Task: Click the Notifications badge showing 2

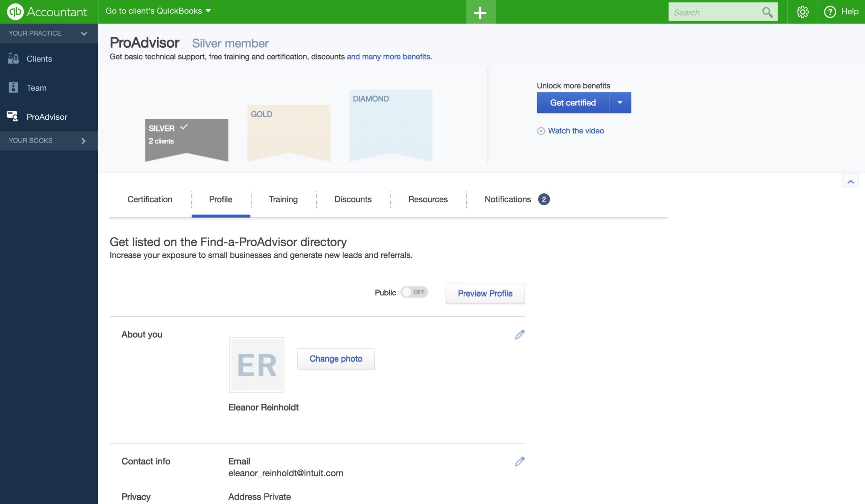Action: pos(544,199)
